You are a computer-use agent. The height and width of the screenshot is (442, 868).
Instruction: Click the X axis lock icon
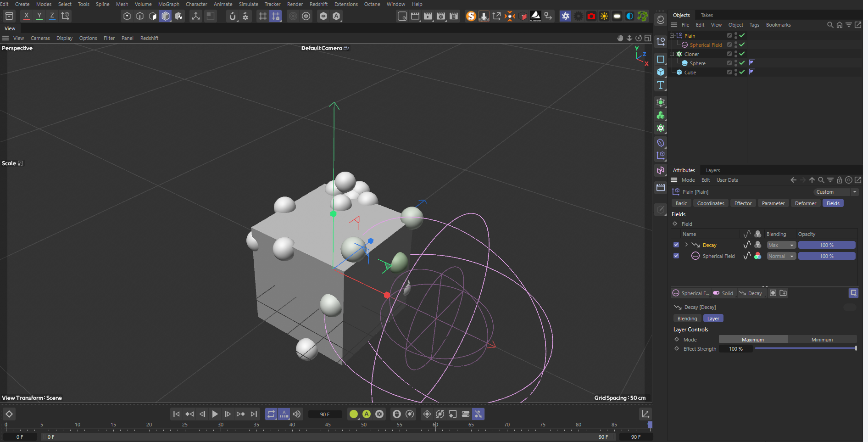[x=27, y=16]
